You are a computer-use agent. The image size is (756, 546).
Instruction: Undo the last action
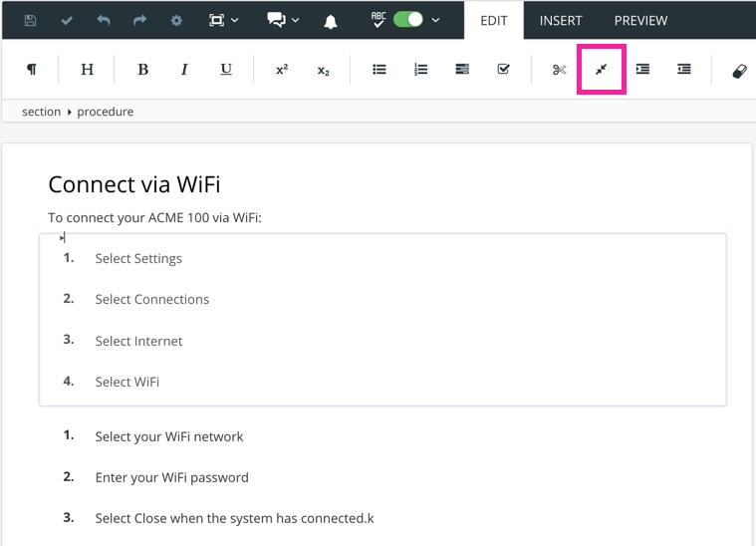104,20
